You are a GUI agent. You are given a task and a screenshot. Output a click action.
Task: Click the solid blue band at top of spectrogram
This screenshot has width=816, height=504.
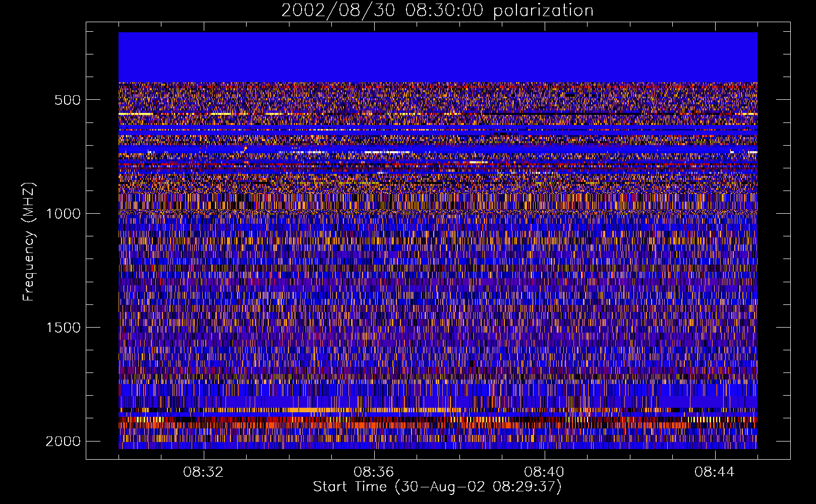tap(438, 57)
